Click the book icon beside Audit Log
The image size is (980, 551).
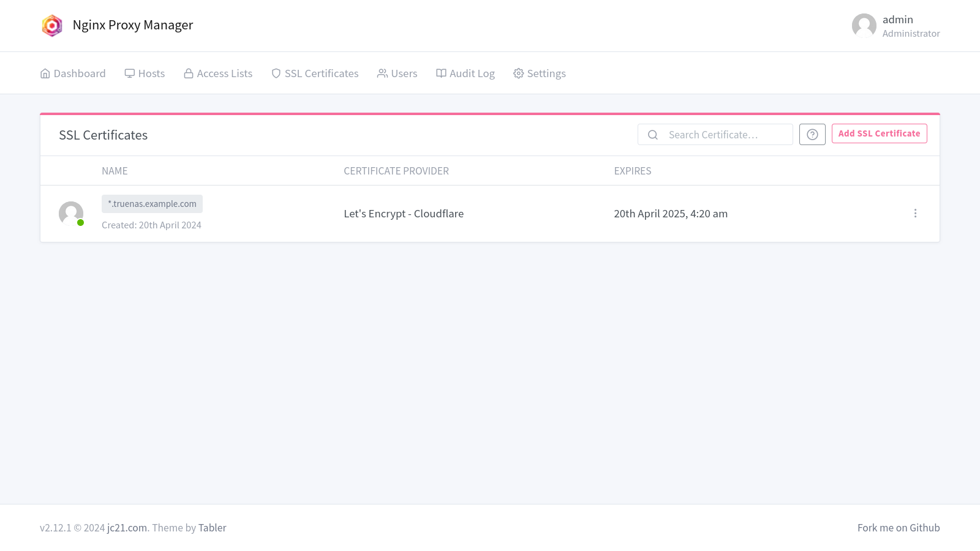click(441, 73)
